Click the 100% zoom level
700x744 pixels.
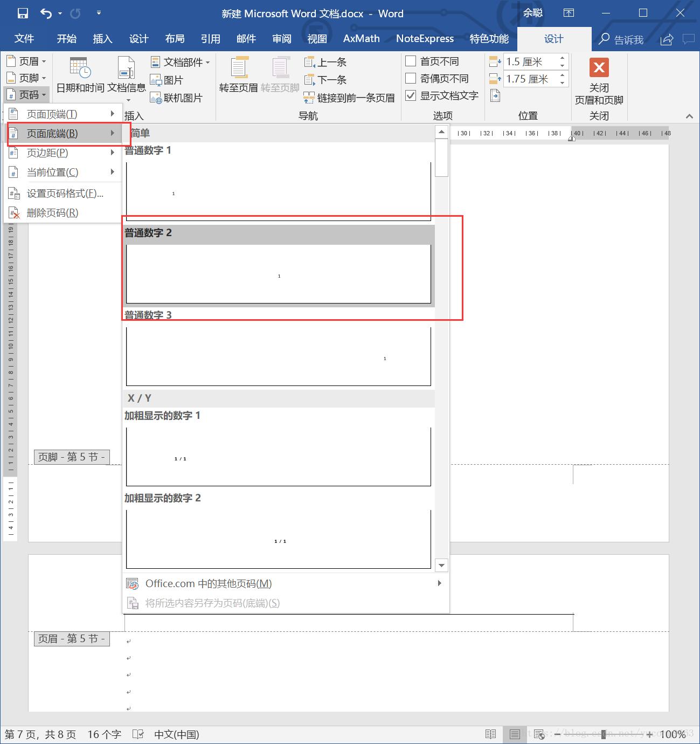(673, 734)
